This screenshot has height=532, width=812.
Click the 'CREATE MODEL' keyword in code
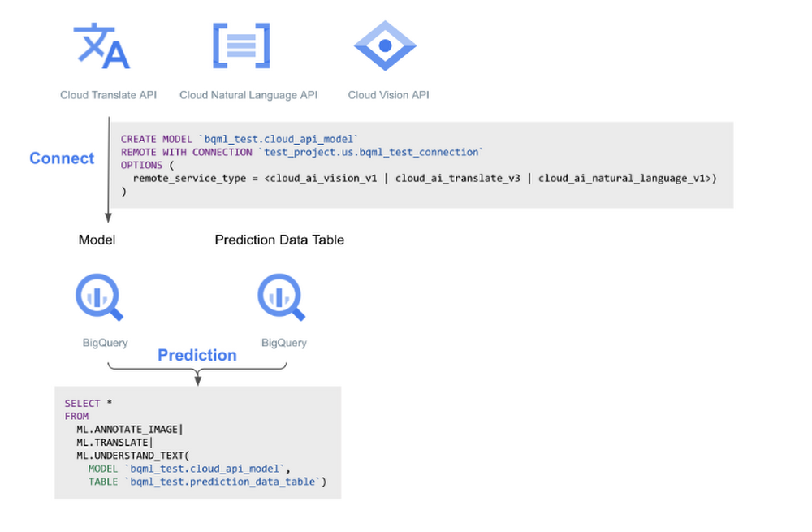157,139
